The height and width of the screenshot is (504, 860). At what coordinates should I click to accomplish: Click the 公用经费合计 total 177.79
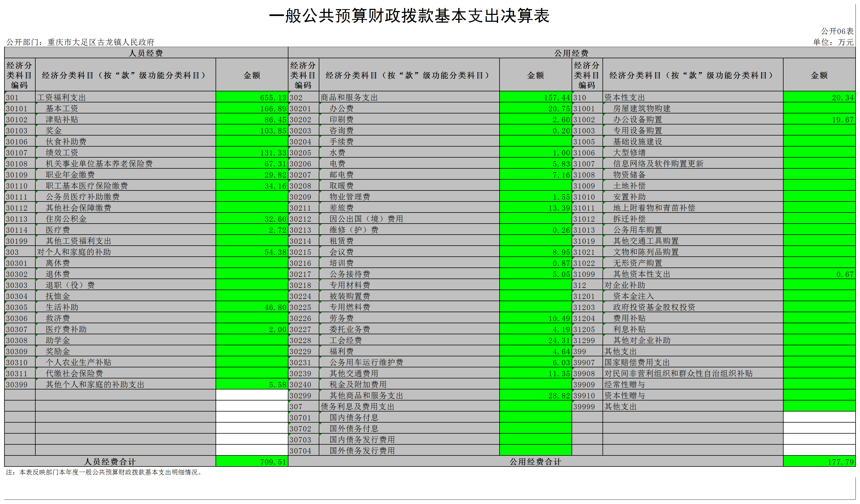pyautogui.click(x=819, y=461)
